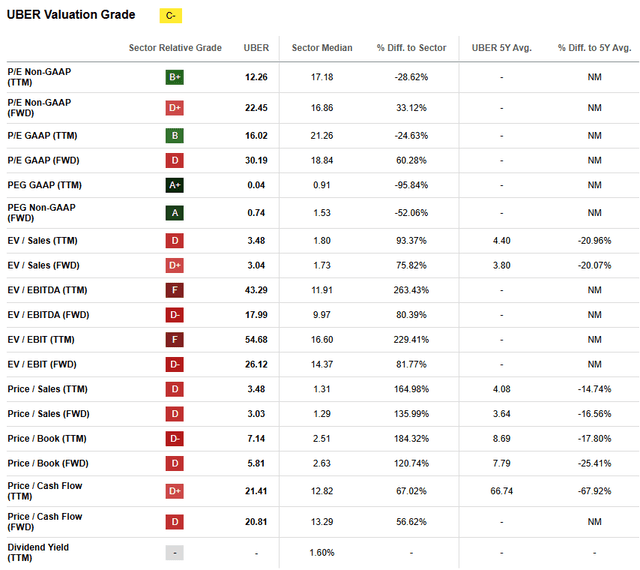Click the A grade badge for PEG Non-GAAP (FWD)
Screen dimensions: 640x570
175,213
